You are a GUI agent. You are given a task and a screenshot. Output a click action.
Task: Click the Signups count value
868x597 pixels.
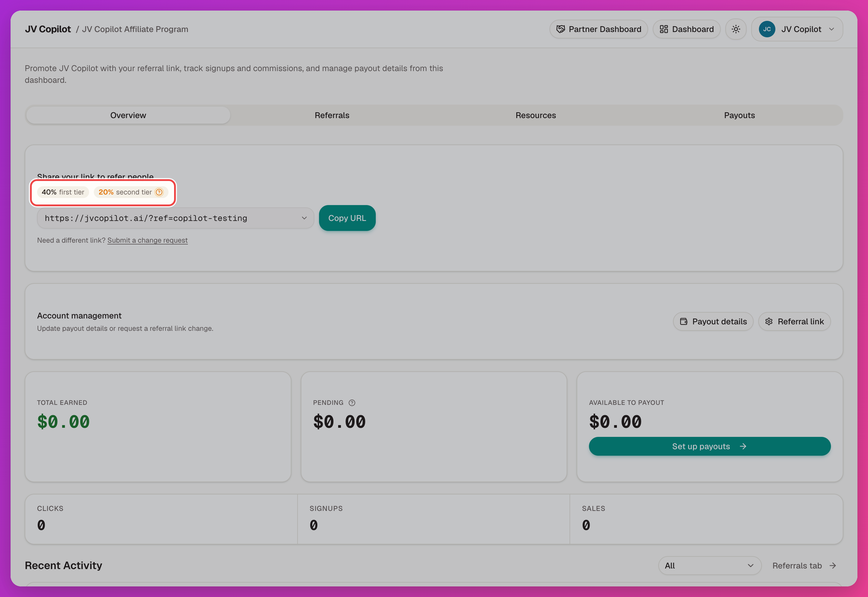[314, 526]
